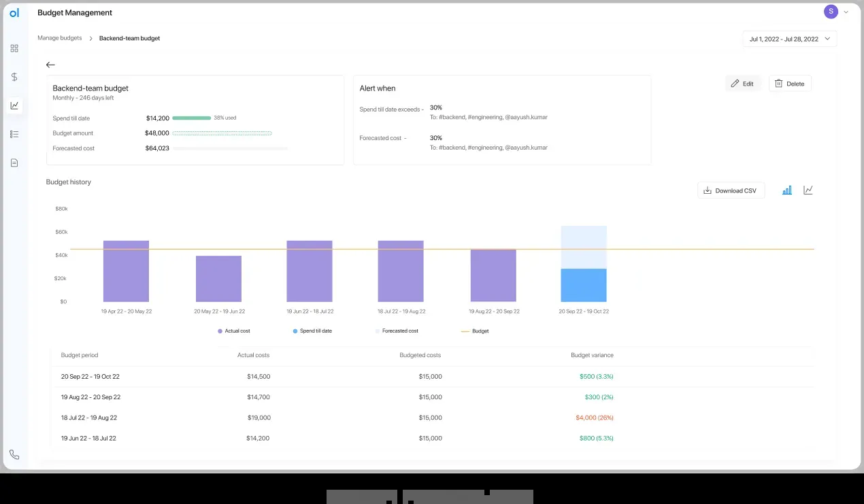
Task: Switch to line chart view
Action: coord(808,190)
